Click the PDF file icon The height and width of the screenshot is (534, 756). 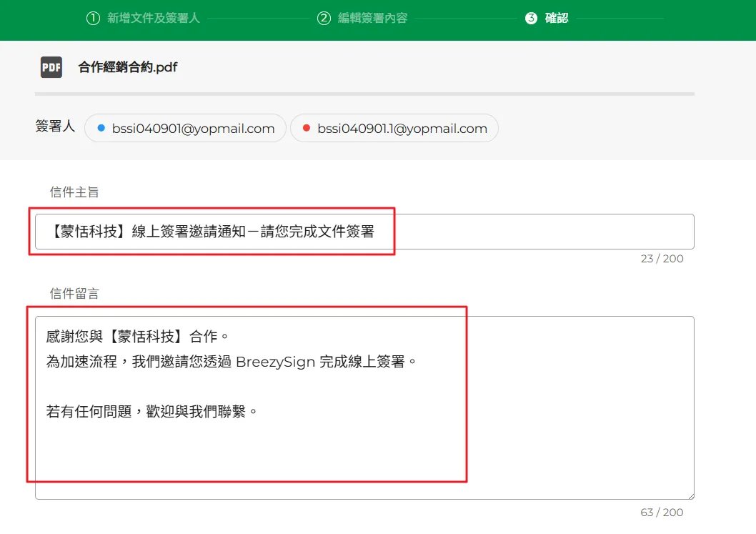[x=51, y=67]
